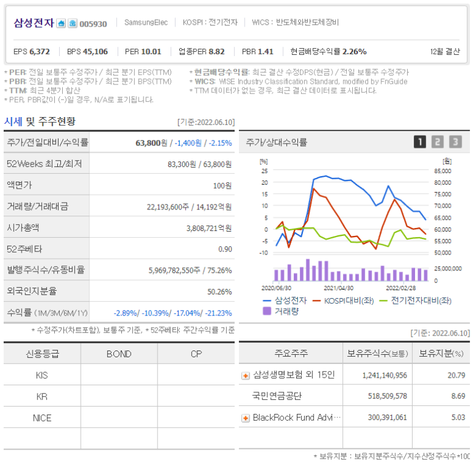Click the 시세 및 주주현황 heading
The height and width of the screenshot is (470, 476).
coord(40,122)
